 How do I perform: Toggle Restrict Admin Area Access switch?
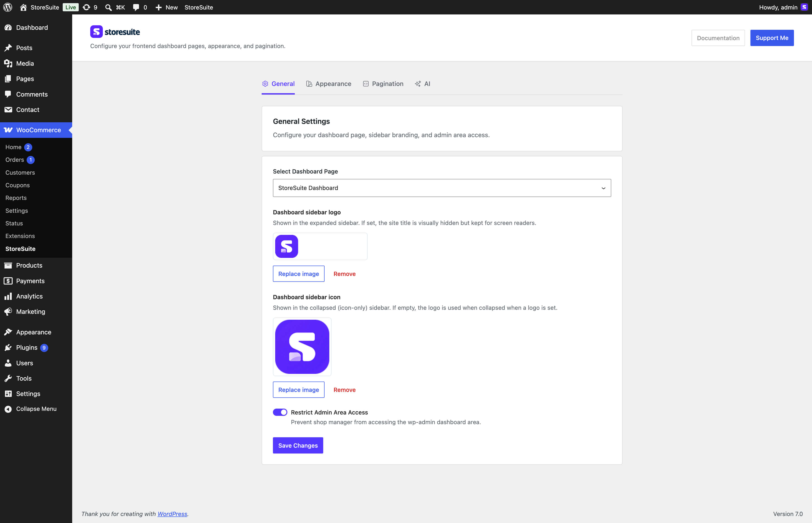coord(280,412)
